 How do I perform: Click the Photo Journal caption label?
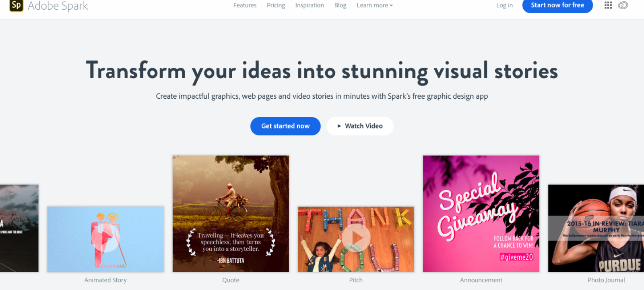(x=606, y=280)
